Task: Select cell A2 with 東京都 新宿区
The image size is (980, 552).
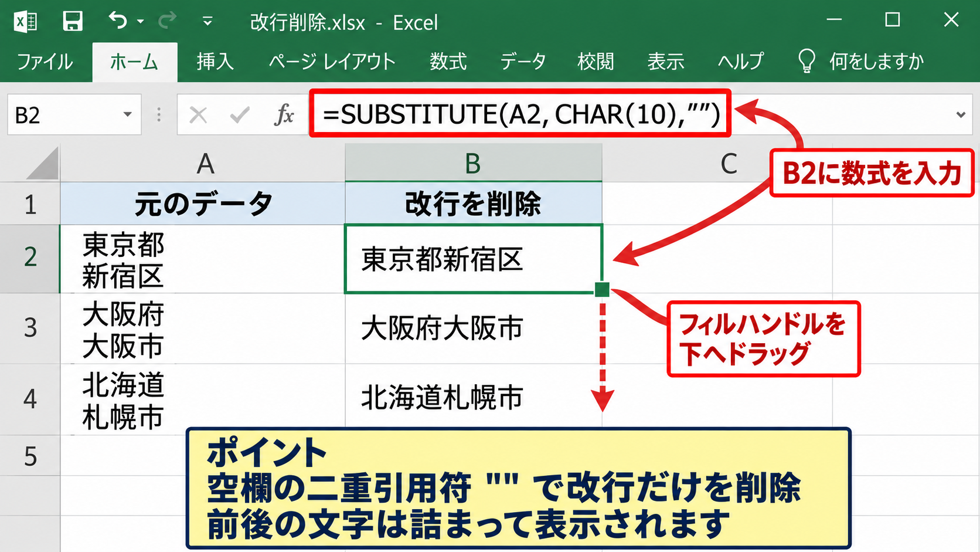Action: pyautogui.click(x=203, y=259)
